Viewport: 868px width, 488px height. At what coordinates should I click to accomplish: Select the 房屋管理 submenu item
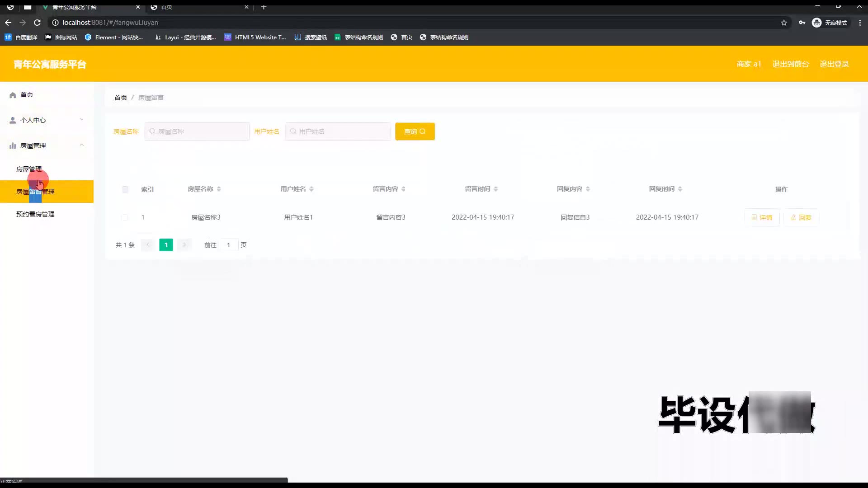coord(29,169)
